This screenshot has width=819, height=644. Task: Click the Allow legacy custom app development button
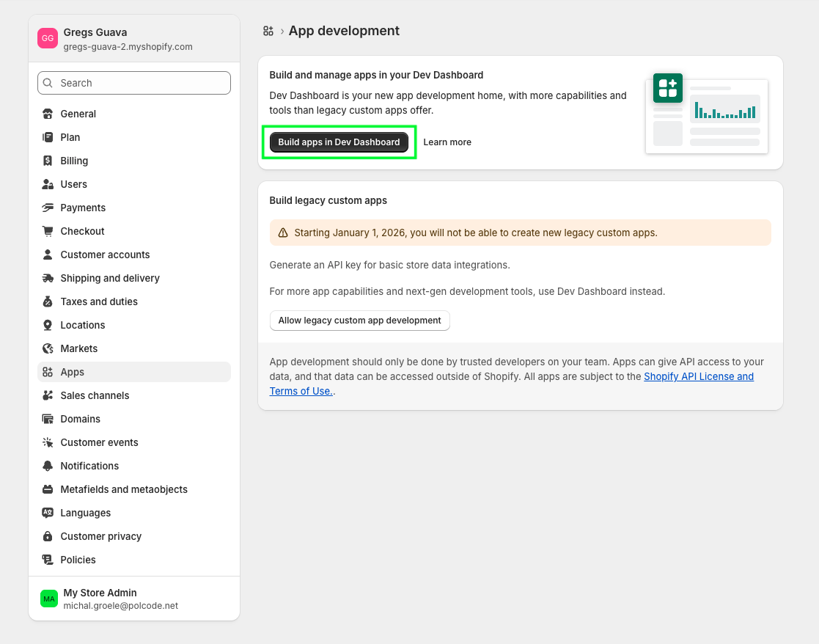359,321
